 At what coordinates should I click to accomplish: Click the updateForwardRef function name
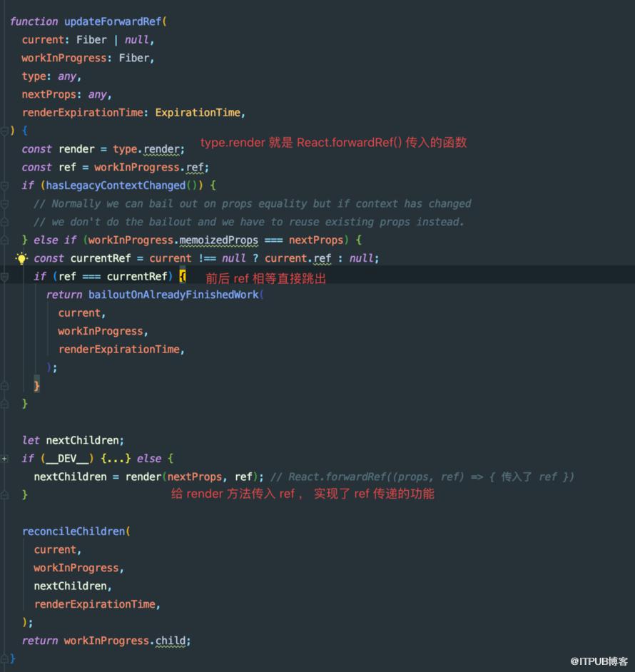tap(113, 21)
